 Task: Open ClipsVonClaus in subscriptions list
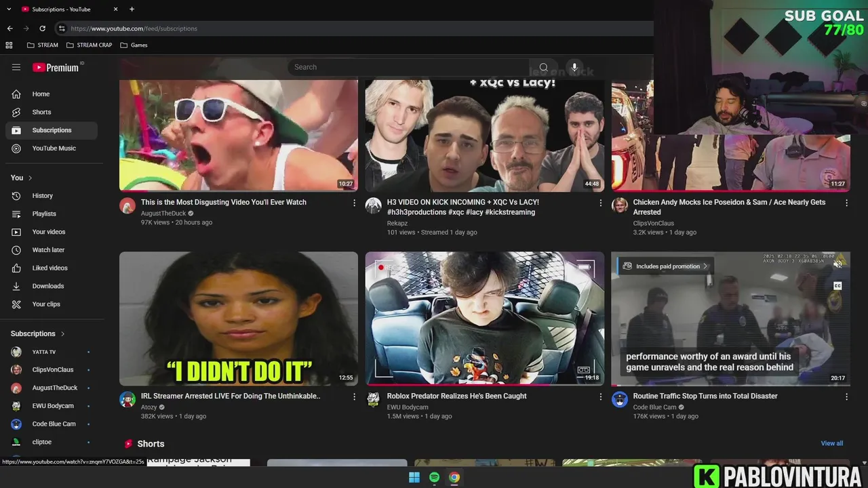click(51, 370)
